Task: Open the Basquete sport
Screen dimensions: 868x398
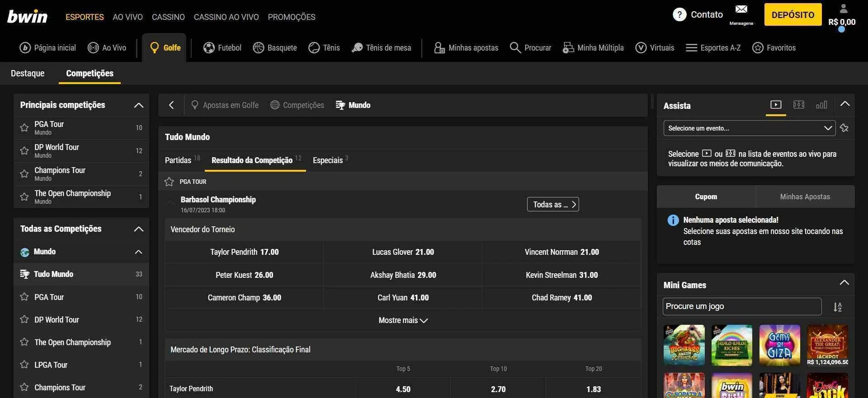Action: tap(275, 47)
